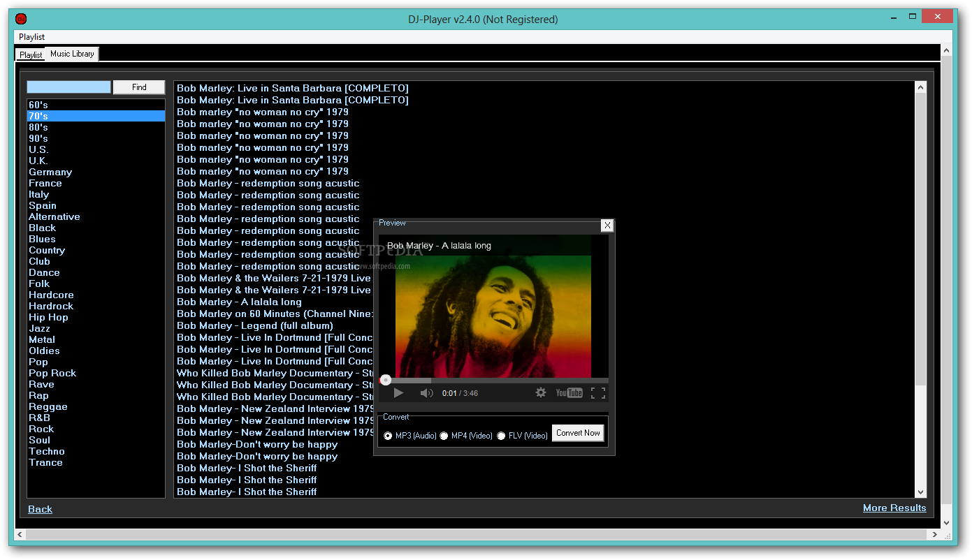Select the Hardcore genre
The image size is (972, 560).
click(96, 295)
